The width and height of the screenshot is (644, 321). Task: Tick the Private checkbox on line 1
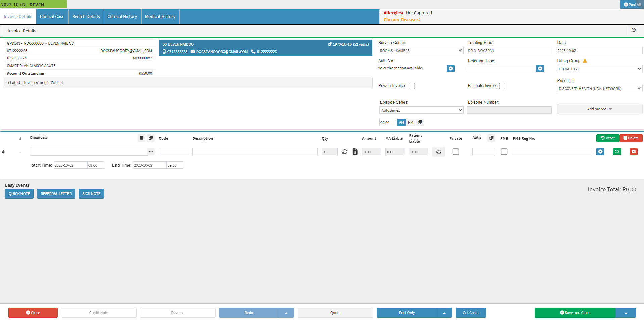coord(456,152)
